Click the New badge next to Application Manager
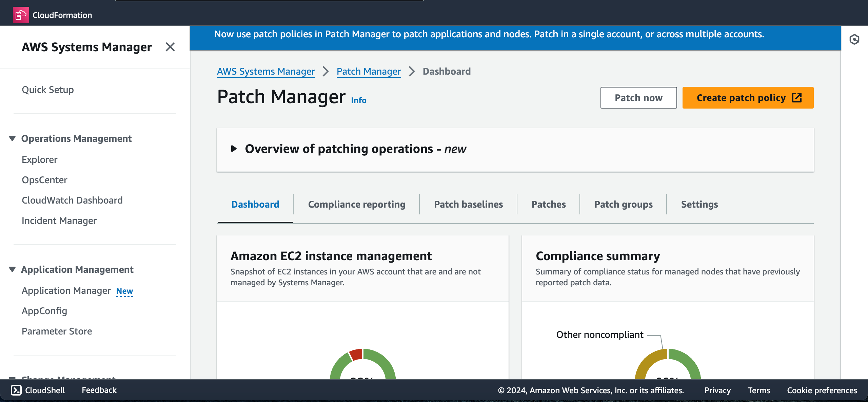Image resolution: width=868 pixels, height=402 pixels. point(124,291)
